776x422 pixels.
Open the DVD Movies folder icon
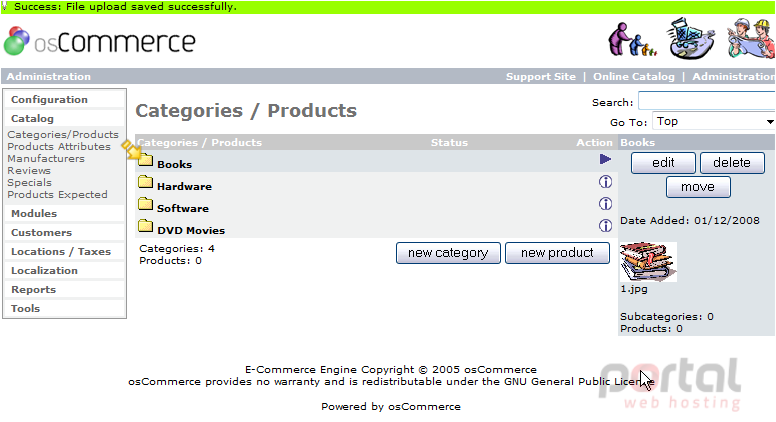[x=146, y=226]
